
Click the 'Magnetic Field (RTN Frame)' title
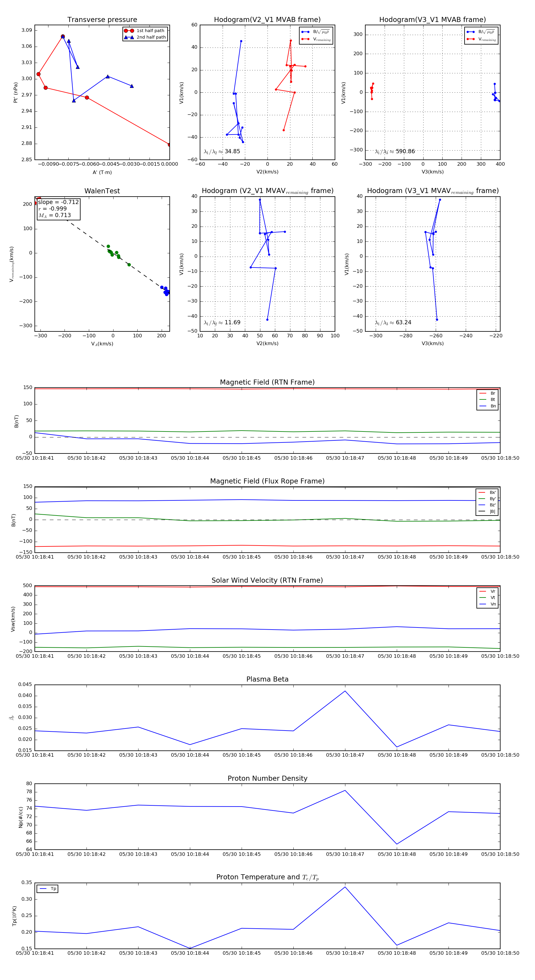pyautogui.click(x=267, y=382)
